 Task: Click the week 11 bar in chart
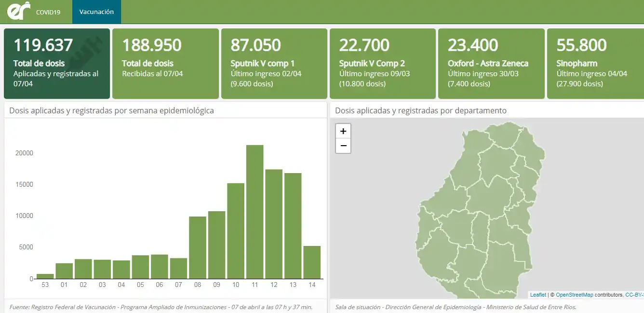pyautogui.click(x=255, y=212)
